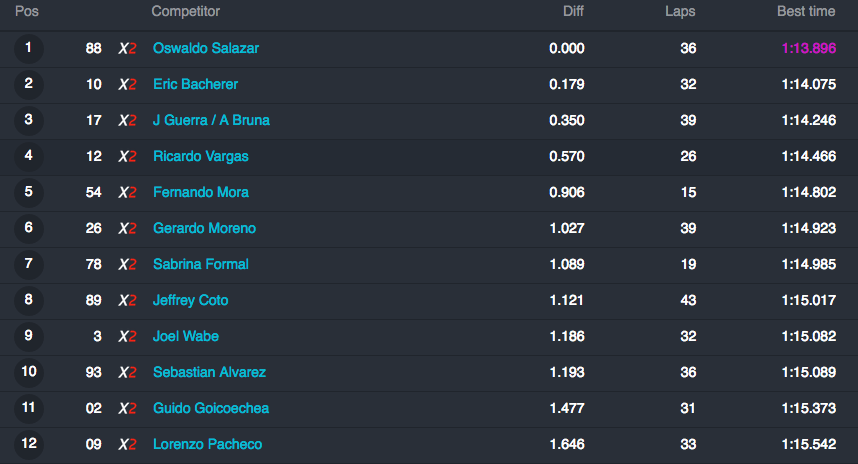Click the Competitor column header
Viewport: 858px width, 464px height.
click(x=185, y=11)
